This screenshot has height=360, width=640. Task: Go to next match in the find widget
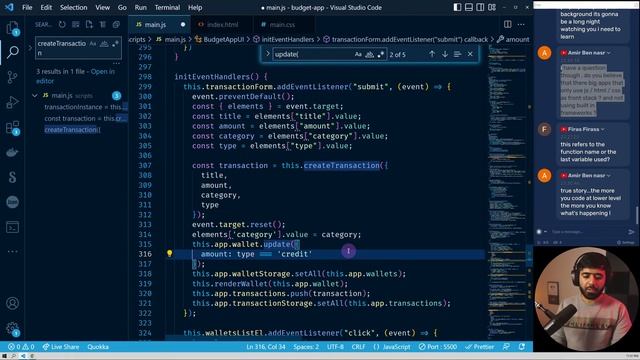pyautogui.click(x=444, y=54)
